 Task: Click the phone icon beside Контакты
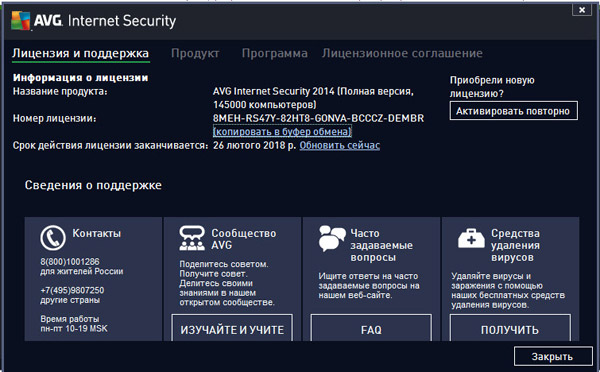(x=53, y=238)
